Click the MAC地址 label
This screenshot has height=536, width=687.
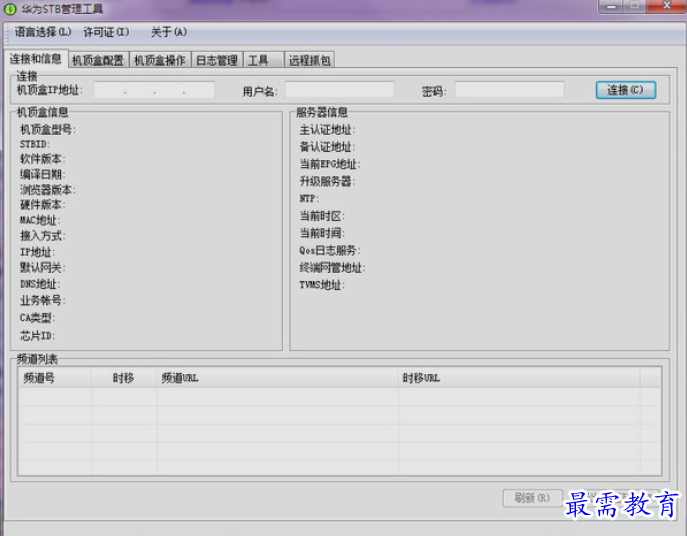point(40,220)
